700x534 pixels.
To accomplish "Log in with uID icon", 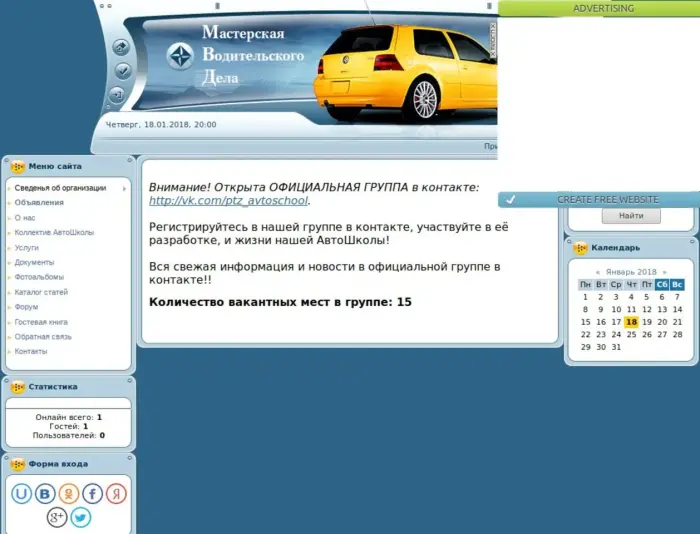I will pyautogui.click(x=22, y=493).
